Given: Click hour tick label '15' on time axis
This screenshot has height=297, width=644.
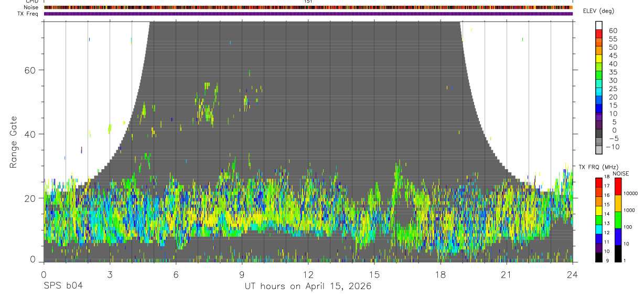Looking at the screenshot, I should 374,274.
